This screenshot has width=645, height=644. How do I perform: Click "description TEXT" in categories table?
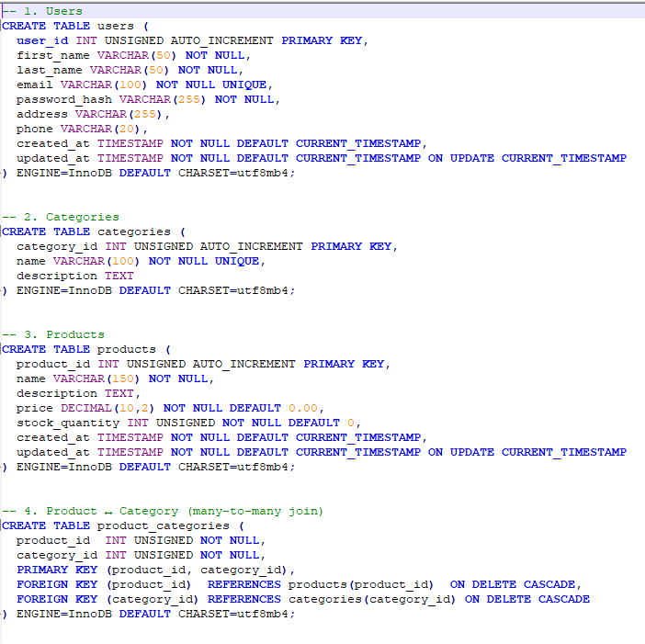pos(74,276)
